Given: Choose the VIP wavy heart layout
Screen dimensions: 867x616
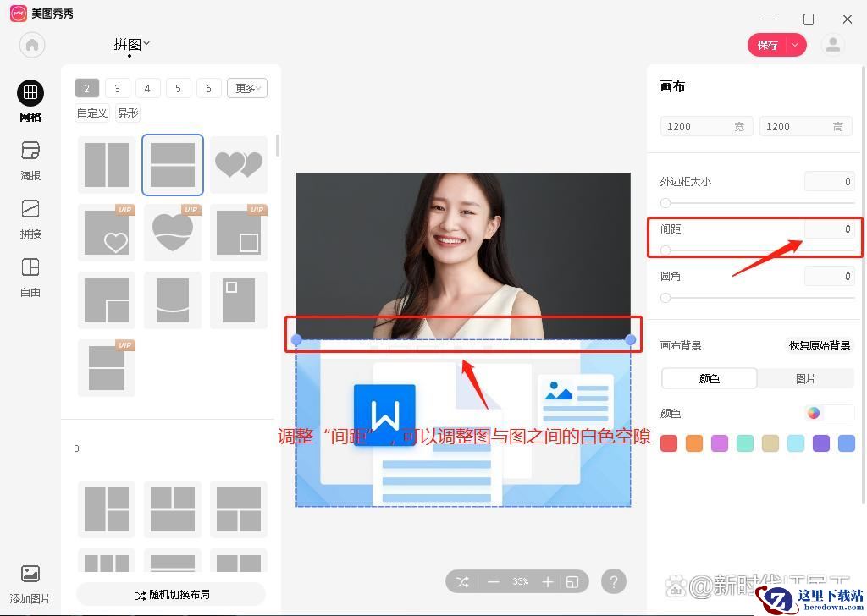Looking at the screenshot, I should (x=173, y=233).
